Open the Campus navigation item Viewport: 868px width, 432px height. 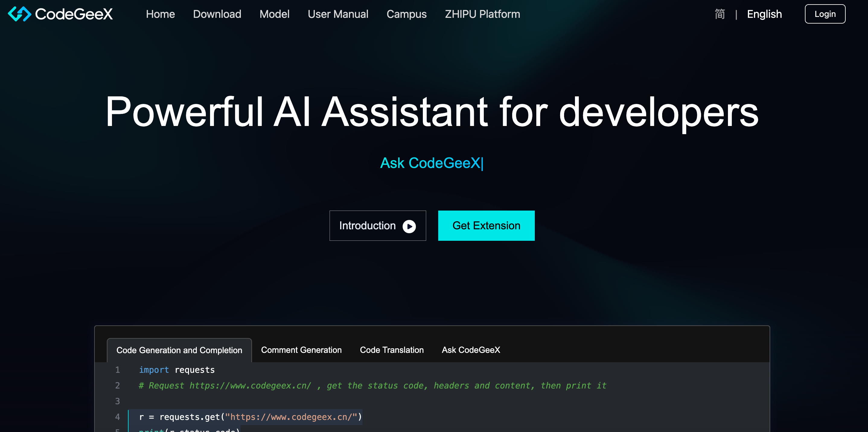[406, 14]
